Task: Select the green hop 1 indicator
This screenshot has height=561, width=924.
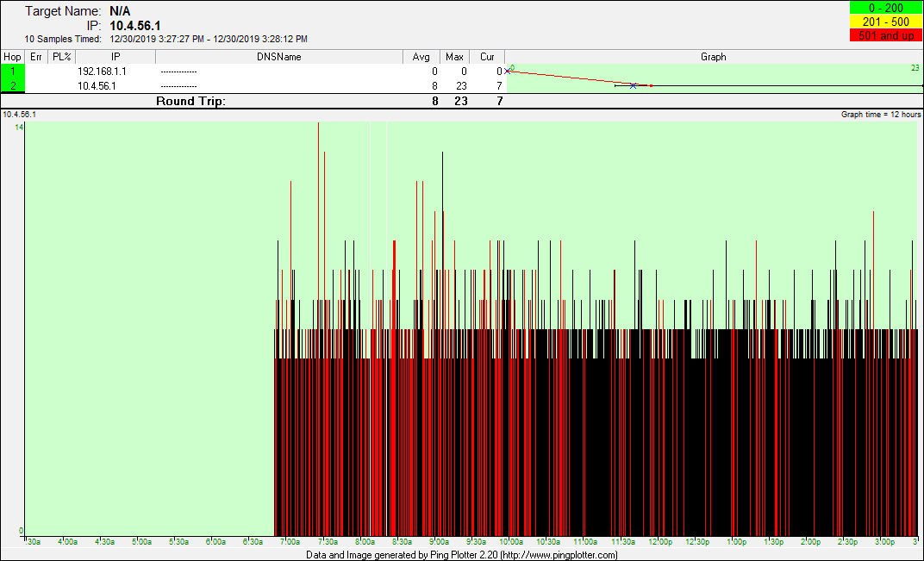Action: point(13,72)
